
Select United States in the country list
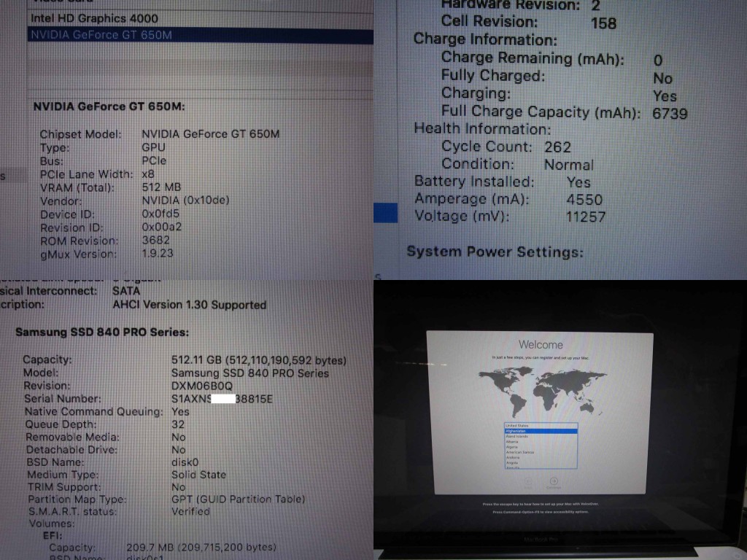[x=541, y=425]
